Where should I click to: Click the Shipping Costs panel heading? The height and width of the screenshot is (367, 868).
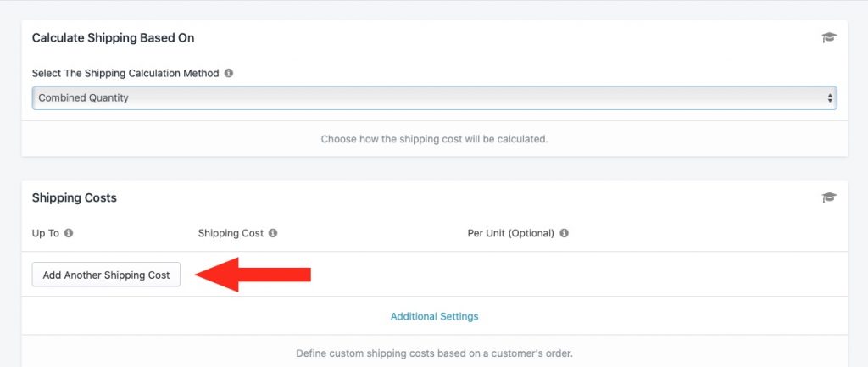75,197
